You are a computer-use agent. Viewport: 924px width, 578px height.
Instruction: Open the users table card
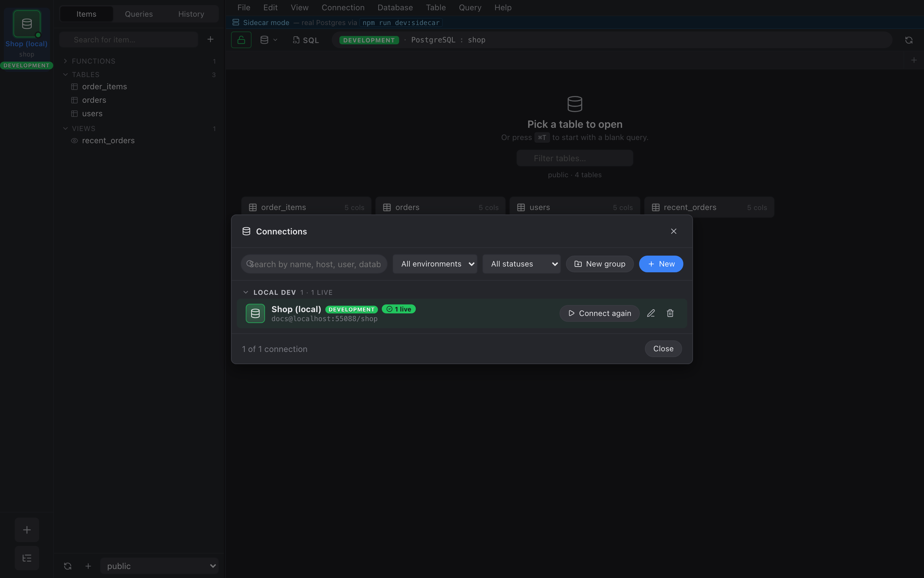click(x=575, y=207)
